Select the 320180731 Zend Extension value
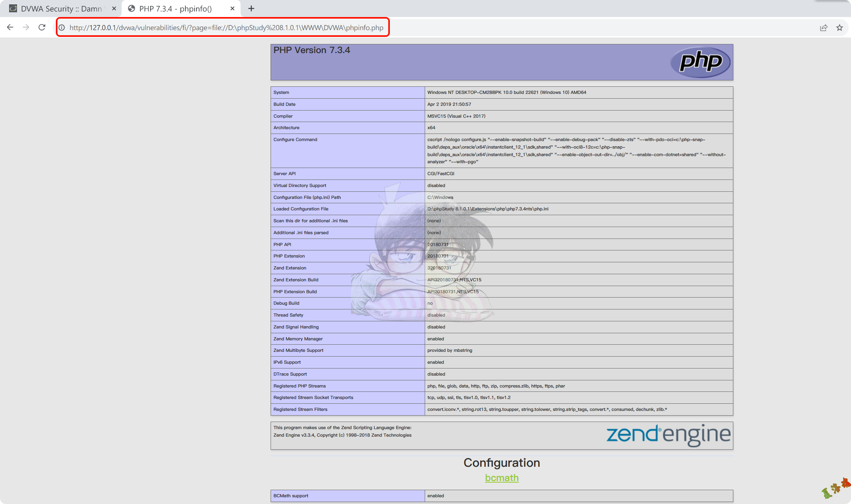Image resolution: width=851 pixels, height=504 pixels. (439, 268)
